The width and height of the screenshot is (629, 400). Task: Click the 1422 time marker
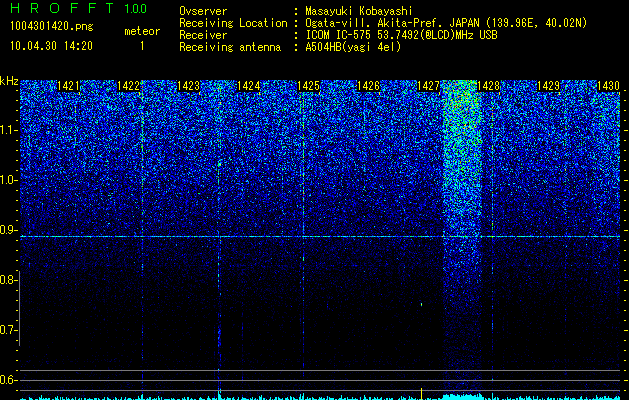click(128, 86)
